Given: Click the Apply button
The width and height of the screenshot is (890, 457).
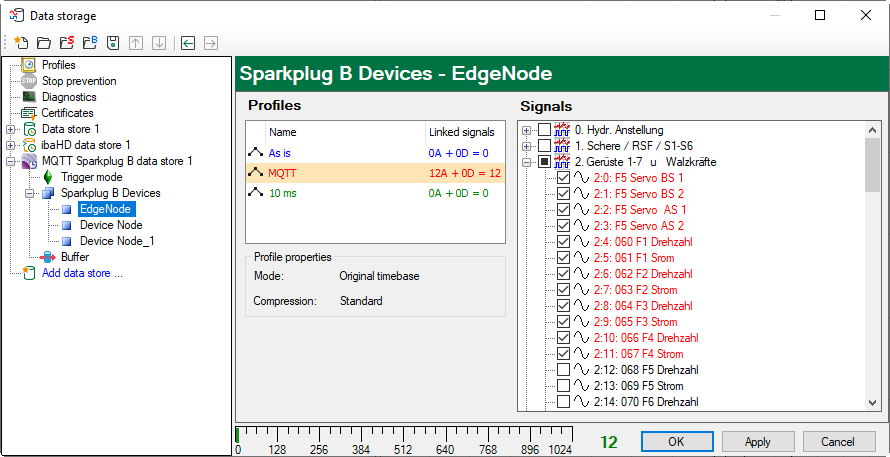Looking at the screenshot, I should point(758,442).
